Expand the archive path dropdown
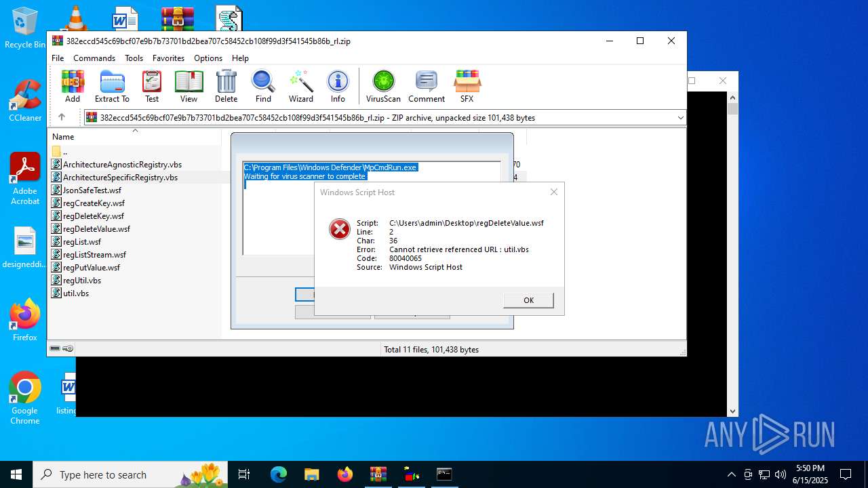This screenshot has width=868, height=488. click(x=680, y=117)
